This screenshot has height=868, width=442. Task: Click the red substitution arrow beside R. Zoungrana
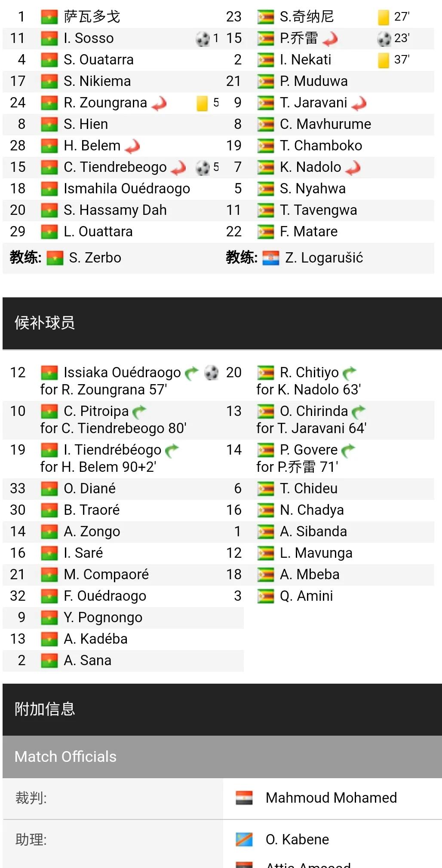tap(159, 103)
